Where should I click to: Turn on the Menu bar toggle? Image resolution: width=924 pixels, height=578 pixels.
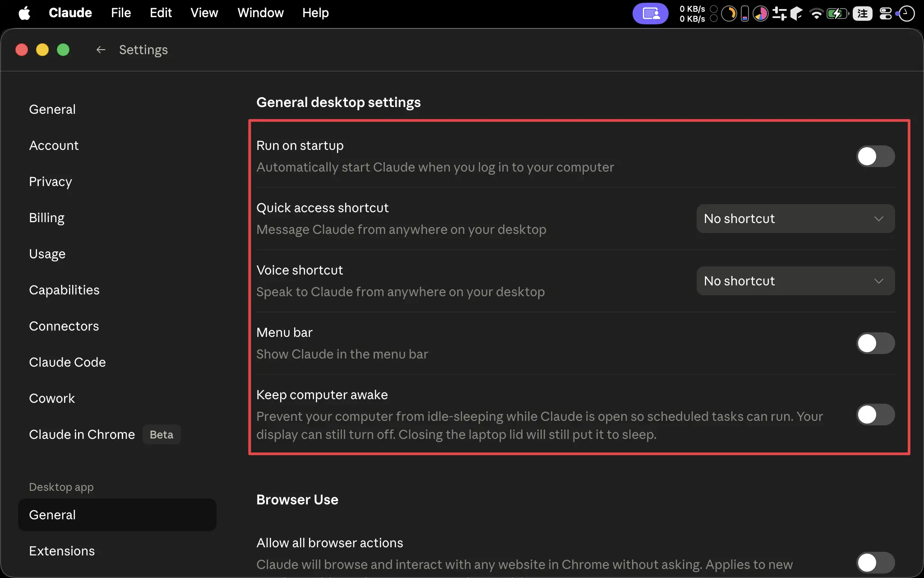pyautogui.click(x=875, y=343)
